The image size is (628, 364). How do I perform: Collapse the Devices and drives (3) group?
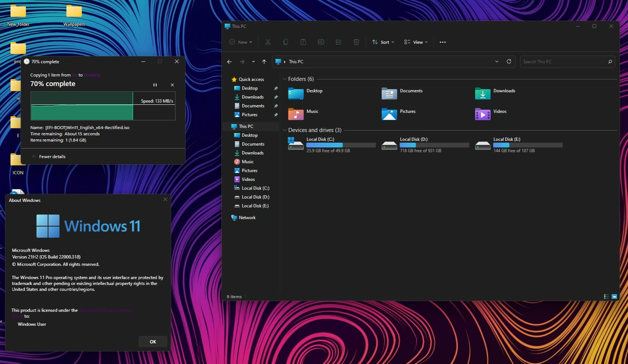tap(284, 130)
